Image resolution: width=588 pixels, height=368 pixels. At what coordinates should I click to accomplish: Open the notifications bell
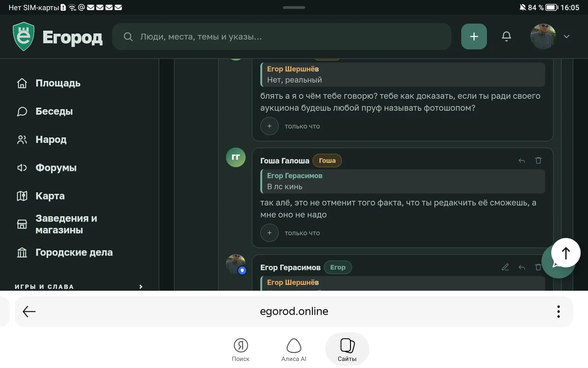506,36
